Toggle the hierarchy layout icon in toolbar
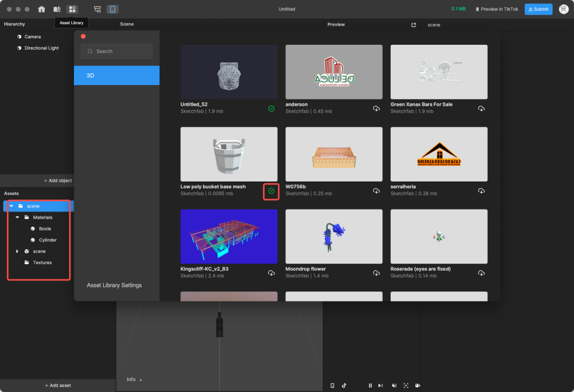This screenshot has height=392, width=574. pyautogui.click(x=98, y=9)
